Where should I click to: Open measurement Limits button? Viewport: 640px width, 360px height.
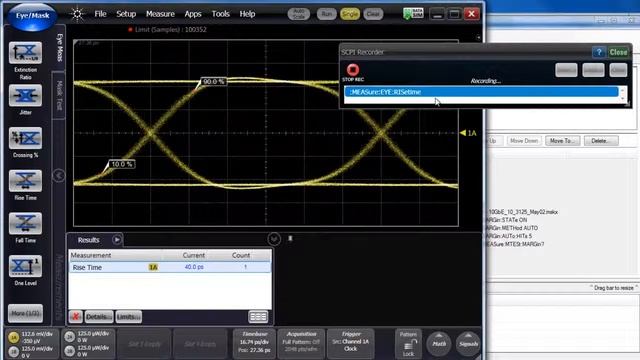pos(129,317)
